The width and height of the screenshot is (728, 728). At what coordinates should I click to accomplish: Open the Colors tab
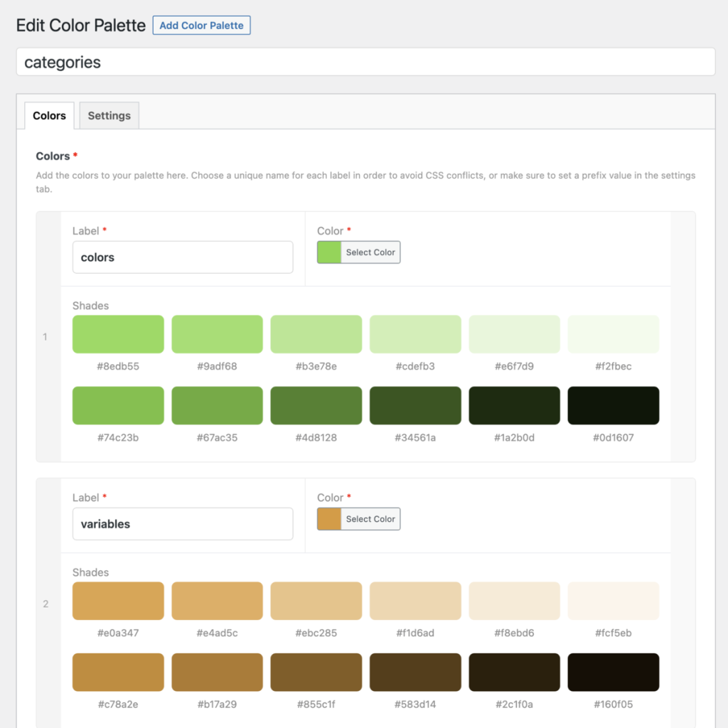click(x=49, y=116)
